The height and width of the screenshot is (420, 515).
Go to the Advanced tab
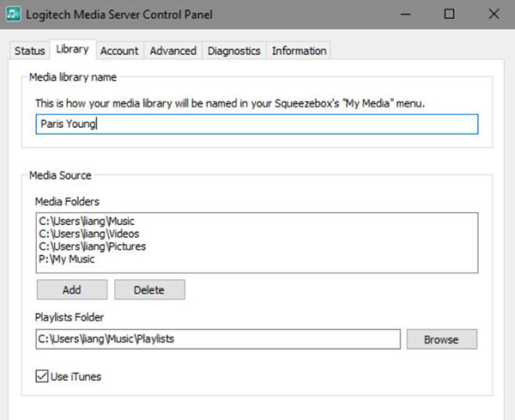tap(173, 51)
